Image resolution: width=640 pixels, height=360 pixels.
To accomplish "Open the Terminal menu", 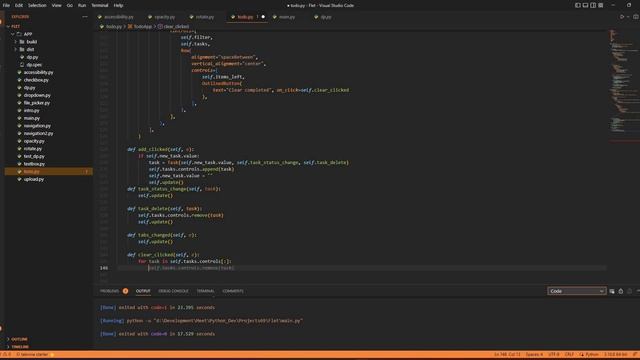I will (100, 5).
